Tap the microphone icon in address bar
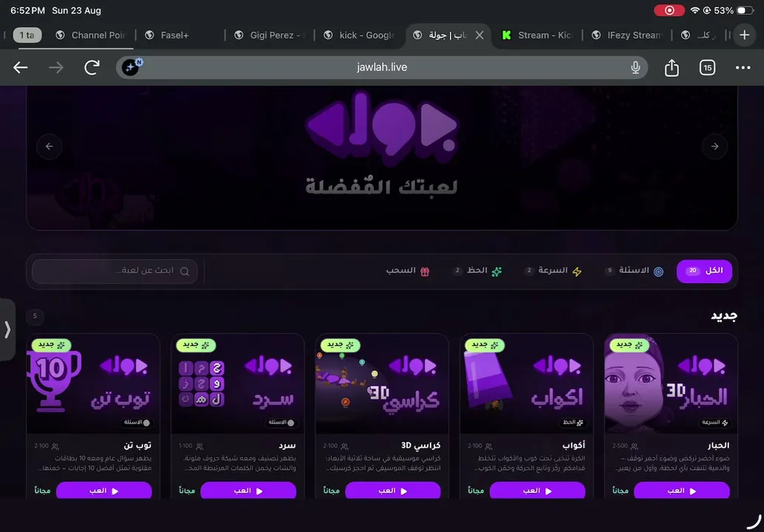Screen dimensions: 764x532 click(x=635, y=67)
